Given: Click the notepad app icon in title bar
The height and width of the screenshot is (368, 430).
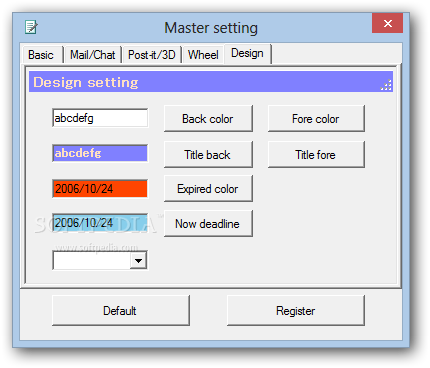Looking at the screenshot, I should click(31, 27).
